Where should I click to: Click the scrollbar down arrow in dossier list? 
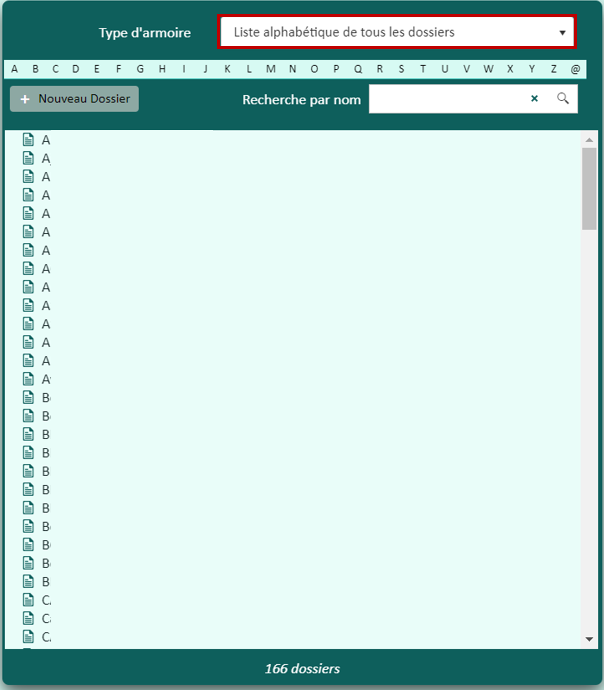tap(589, 639)
